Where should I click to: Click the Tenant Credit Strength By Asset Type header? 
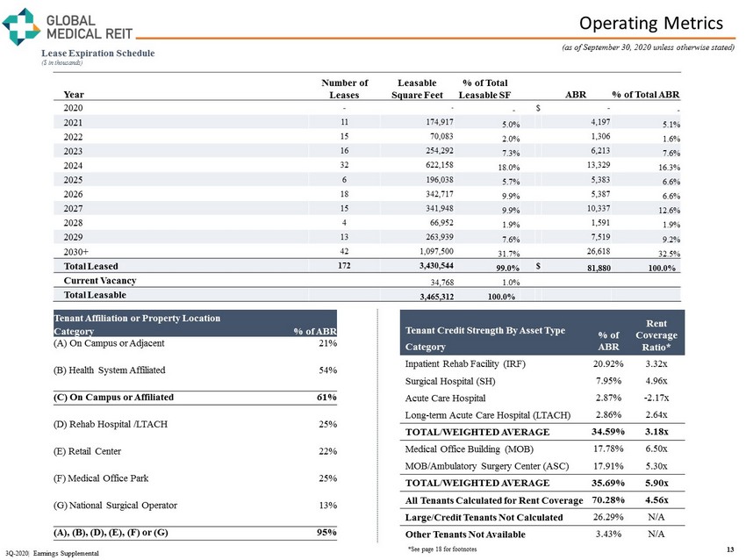pos(484,330)
